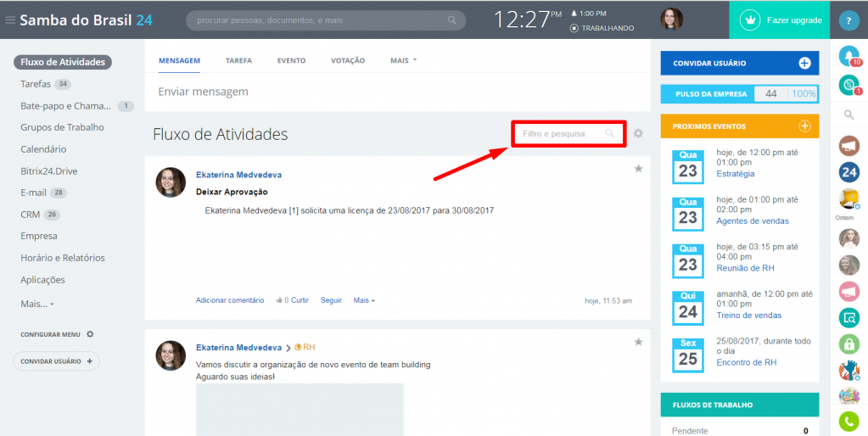The image size is (868, 436).
Task: Click the Pulso da Empresa indicator
Action: point(740,94)
